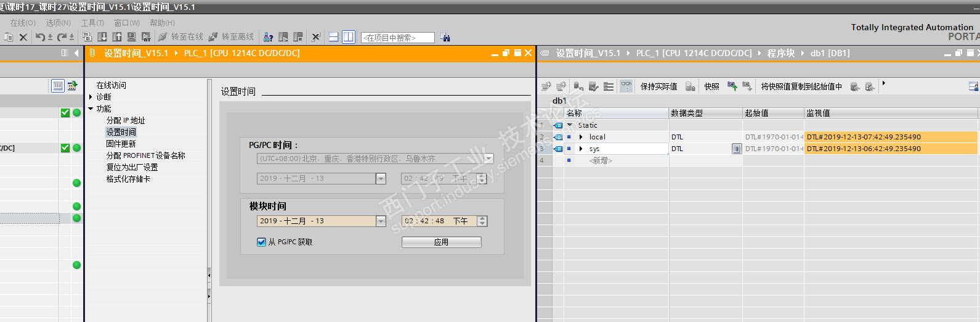Click top green checkmark status box
Screen dimensions: 980x322
click(65, 112)
